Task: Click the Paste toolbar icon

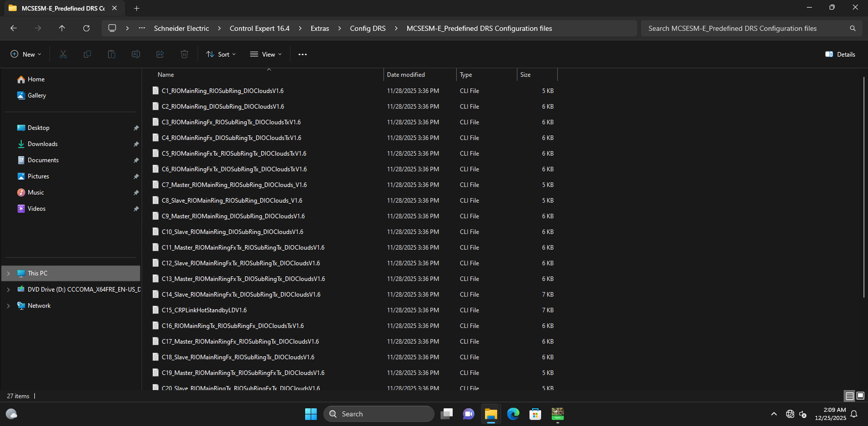Action: 112,54
